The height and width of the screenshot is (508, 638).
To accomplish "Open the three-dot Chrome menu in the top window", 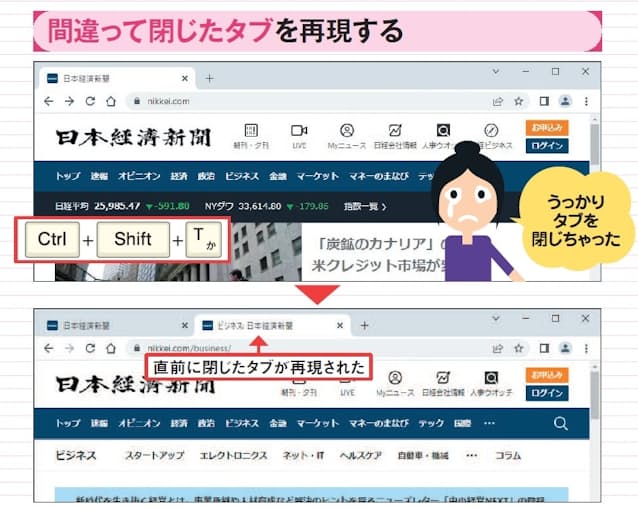I will pyautogui.click(x=586, y=101).
